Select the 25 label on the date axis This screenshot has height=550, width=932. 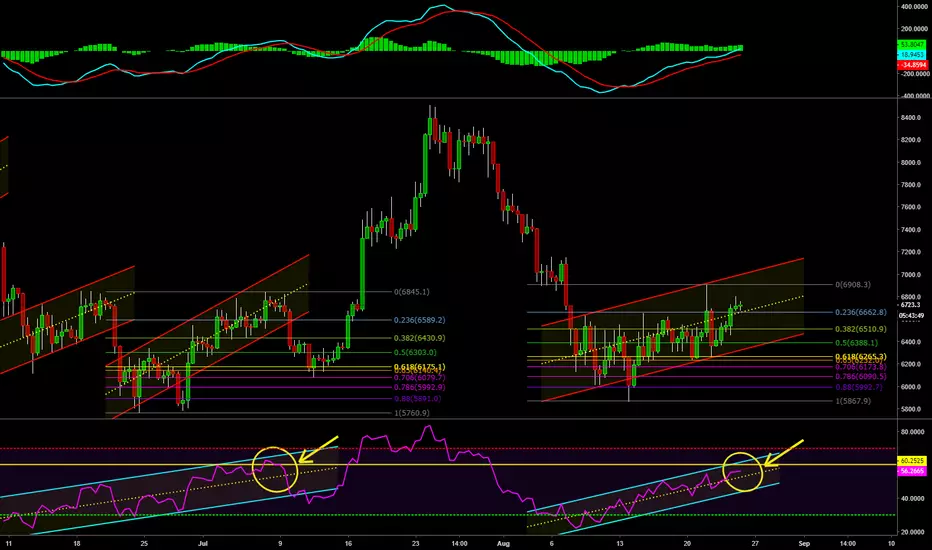pos(144,543)
